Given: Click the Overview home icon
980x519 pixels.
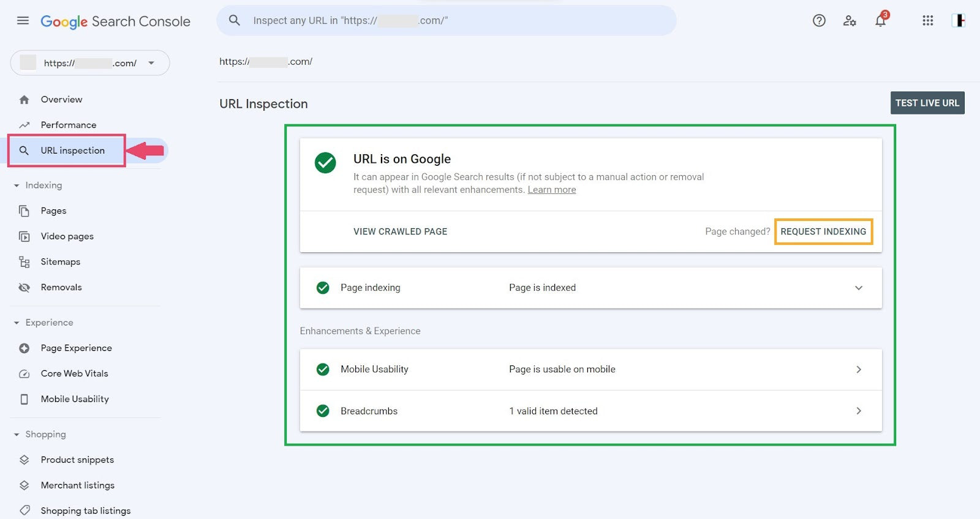Looking at the screenshot, I should [x=24, y=100].
